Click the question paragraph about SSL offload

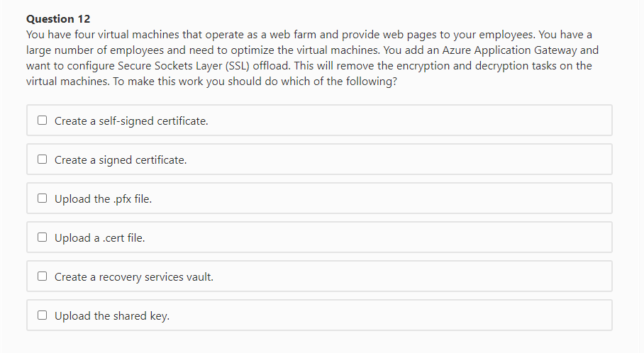coord(313,58)
